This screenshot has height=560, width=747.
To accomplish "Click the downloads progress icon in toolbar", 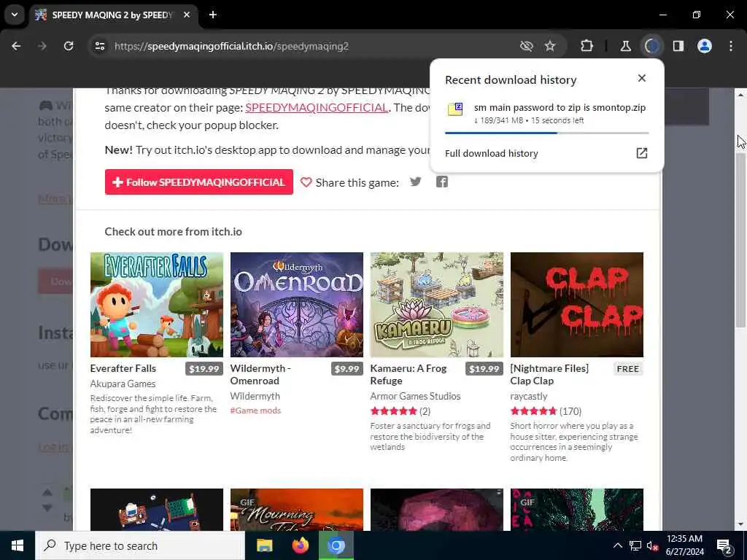I will pyautogui.click(x=651, y=46).
